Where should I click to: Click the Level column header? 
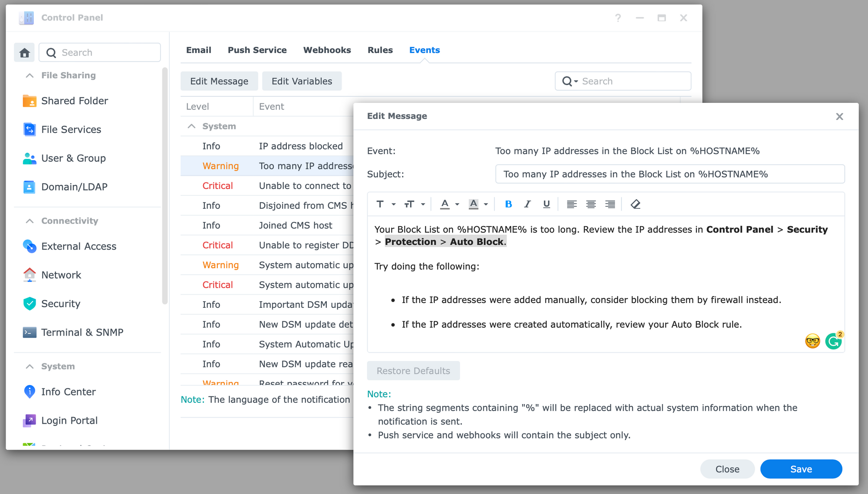coord(217,106)
